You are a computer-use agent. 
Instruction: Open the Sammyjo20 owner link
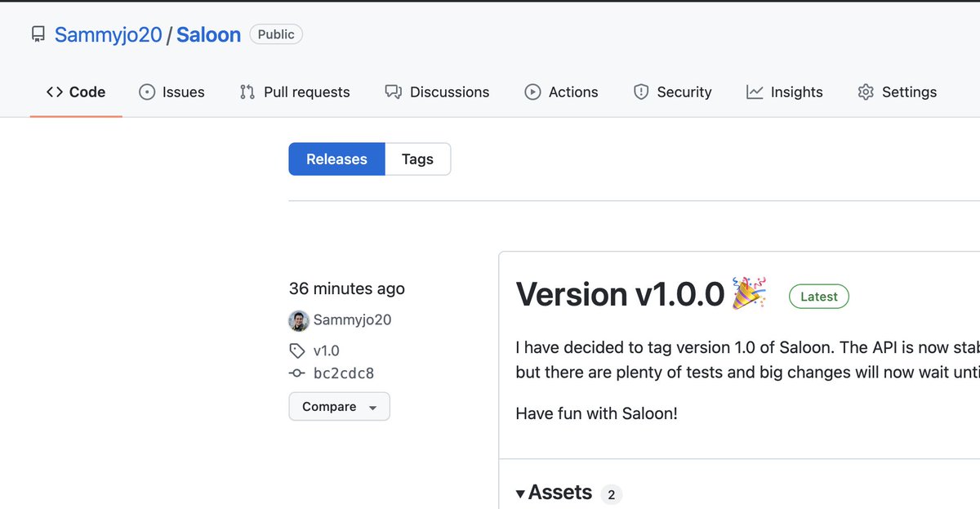coord(109,35)
